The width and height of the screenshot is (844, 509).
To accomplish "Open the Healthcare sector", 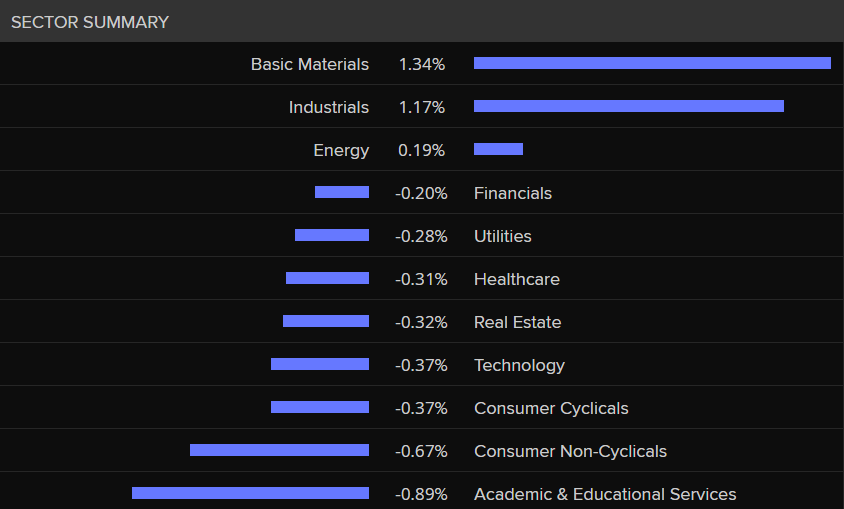I will coord(516,279).
